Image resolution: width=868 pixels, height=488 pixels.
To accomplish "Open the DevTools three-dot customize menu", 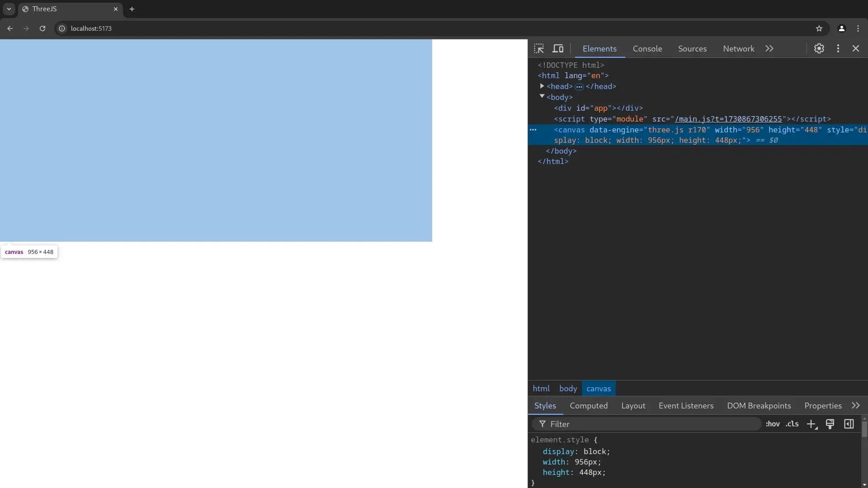I will (x=838, y=49).
